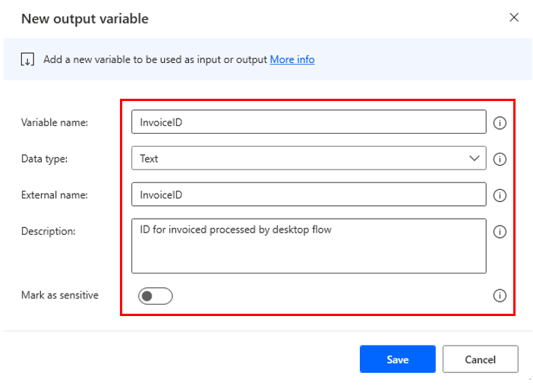This screenshot has width=533, height=392.
Task: Click the Mark as sensitive label
Action: pos(60,295)
